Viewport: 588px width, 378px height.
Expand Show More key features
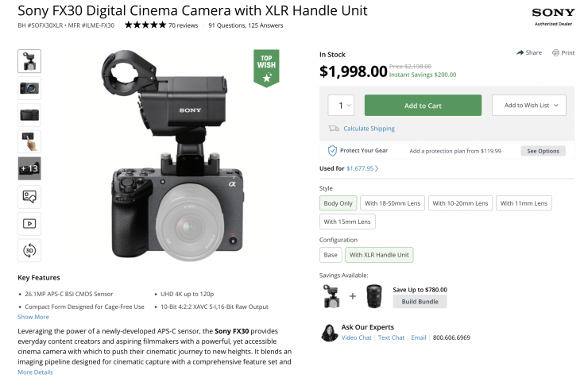(33, 317)
